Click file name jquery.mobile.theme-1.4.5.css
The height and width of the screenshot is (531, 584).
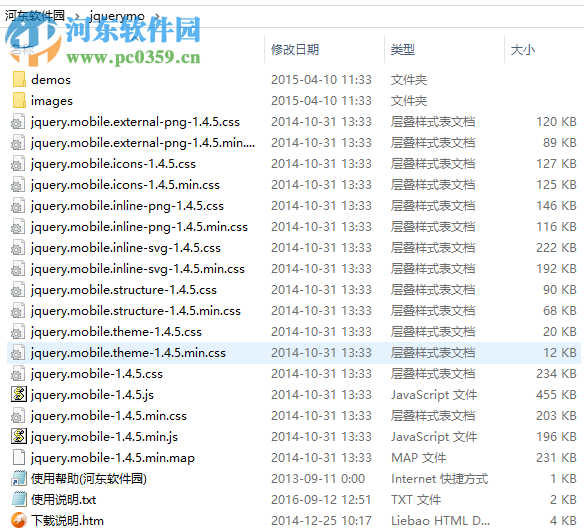(117, 332)
